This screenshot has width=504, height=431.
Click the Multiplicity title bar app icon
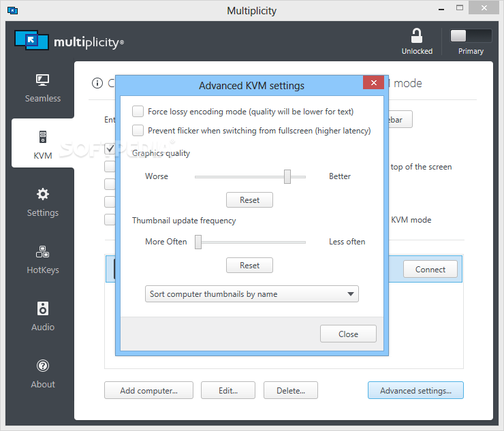click(12, 11)
